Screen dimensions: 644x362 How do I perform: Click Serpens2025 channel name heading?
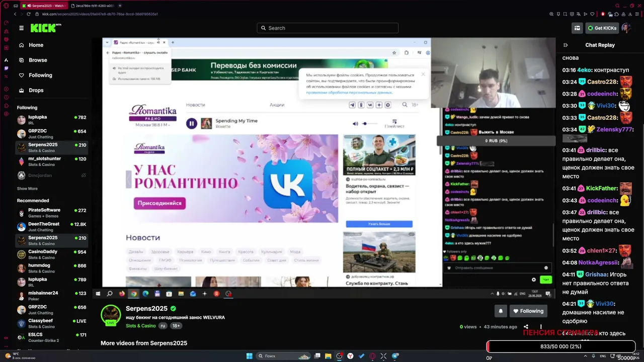tap(146, 309)
